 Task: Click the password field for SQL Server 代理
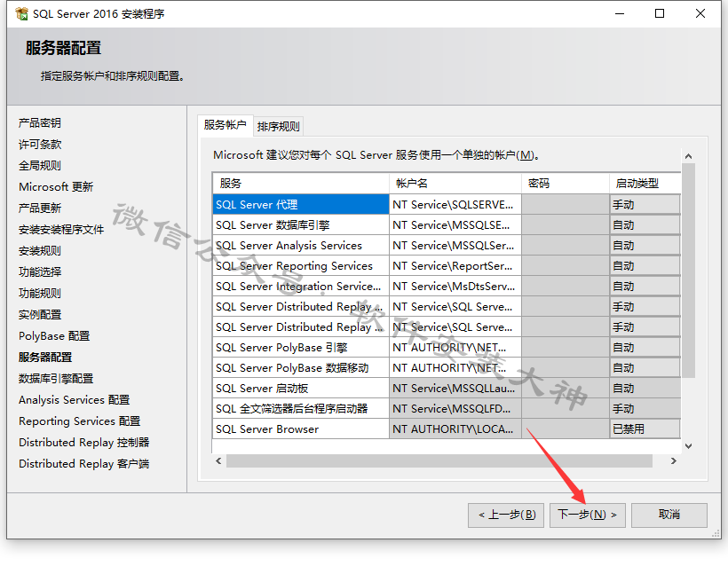tap(566, 205)
